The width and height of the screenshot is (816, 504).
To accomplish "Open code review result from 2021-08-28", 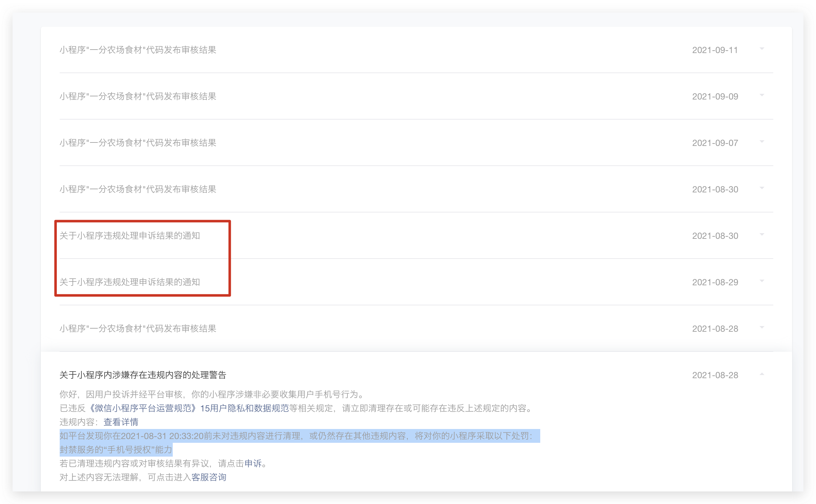I will (x=138, y=329).
